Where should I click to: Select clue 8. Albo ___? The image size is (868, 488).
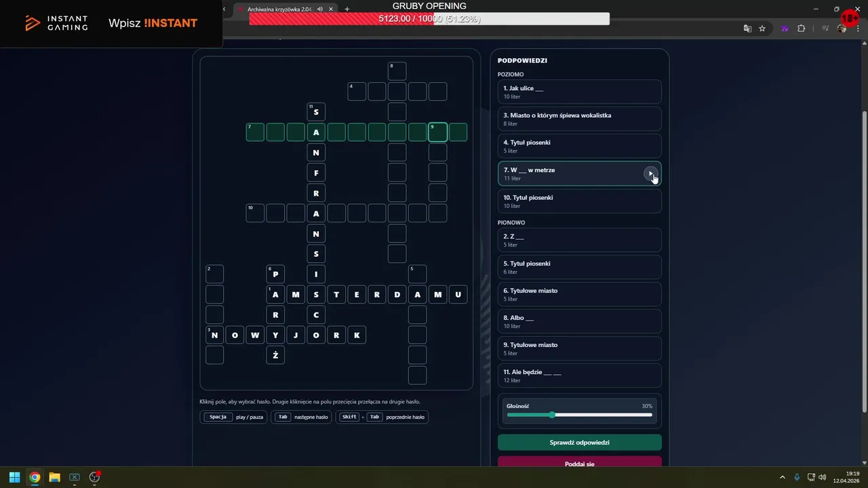pyautogui.click(x=579, y=321)
